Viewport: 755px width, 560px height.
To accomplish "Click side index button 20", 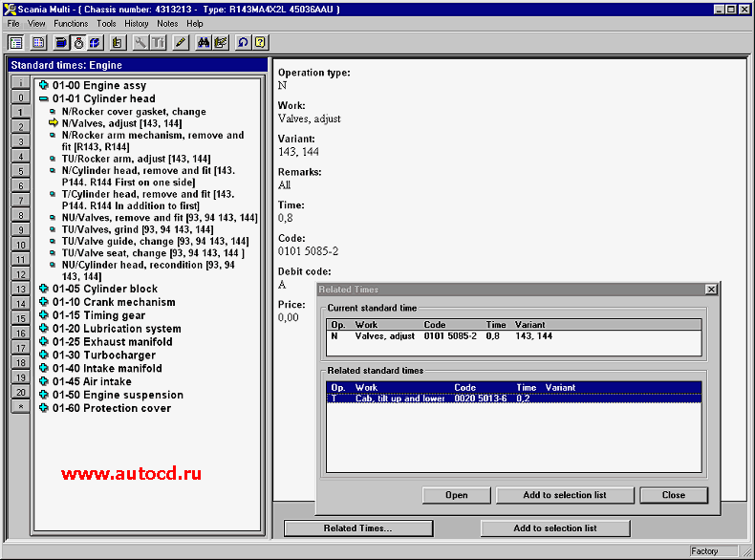I will [x=21, y=393].
